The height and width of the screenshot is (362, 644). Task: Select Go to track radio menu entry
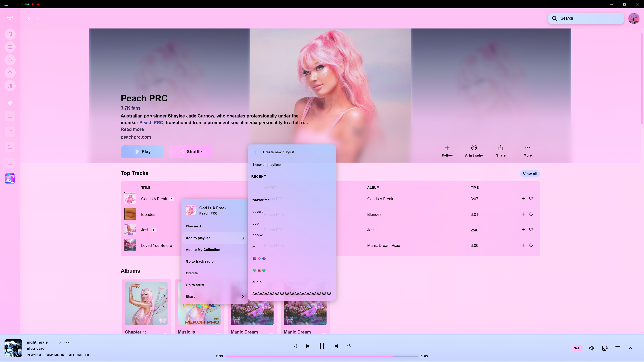pyautogui.click(x=200, y=261)
